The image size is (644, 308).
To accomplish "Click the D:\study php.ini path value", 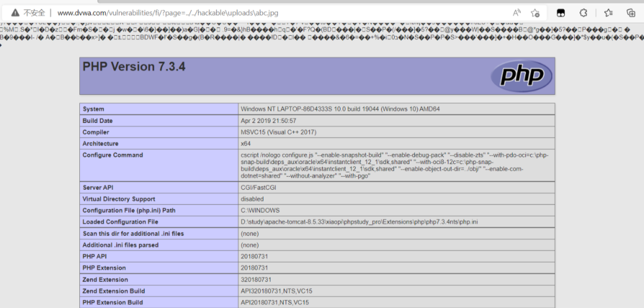I will point(359,221).
